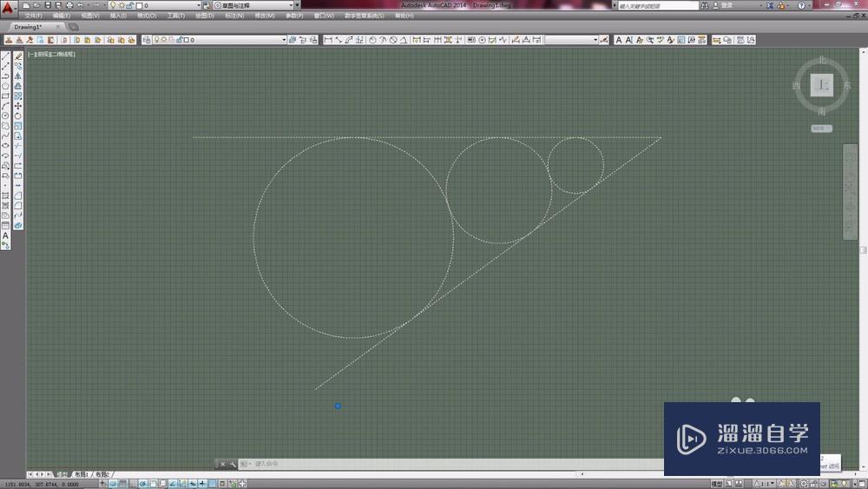Toggle Grid display in status bar
This screenshot has width=868, height=489.
(x=122, y=484)
